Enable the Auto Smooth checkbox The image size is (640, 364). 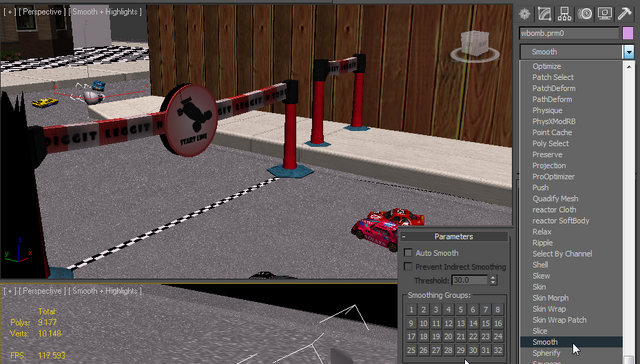(x=408, y=253)
